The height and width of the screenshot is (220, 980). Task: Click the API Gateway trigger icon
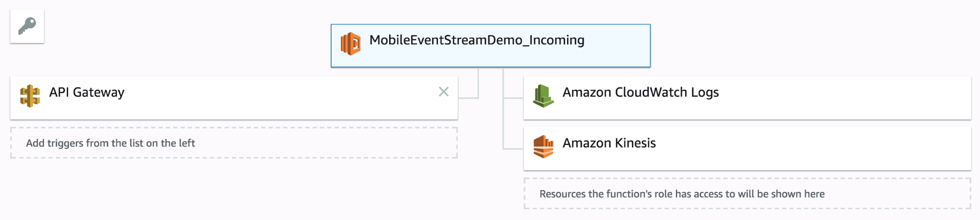point(30,95)
